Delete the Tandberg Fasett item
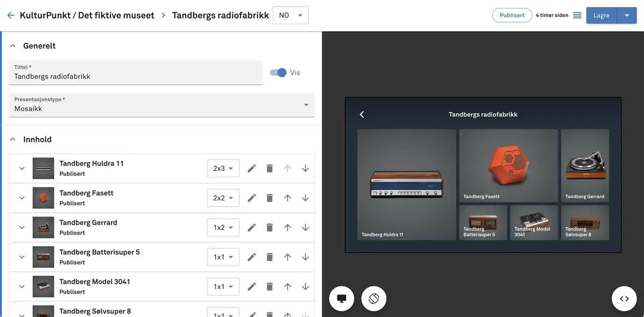Viewport: 644px width, 317px height. click(269, 198)
